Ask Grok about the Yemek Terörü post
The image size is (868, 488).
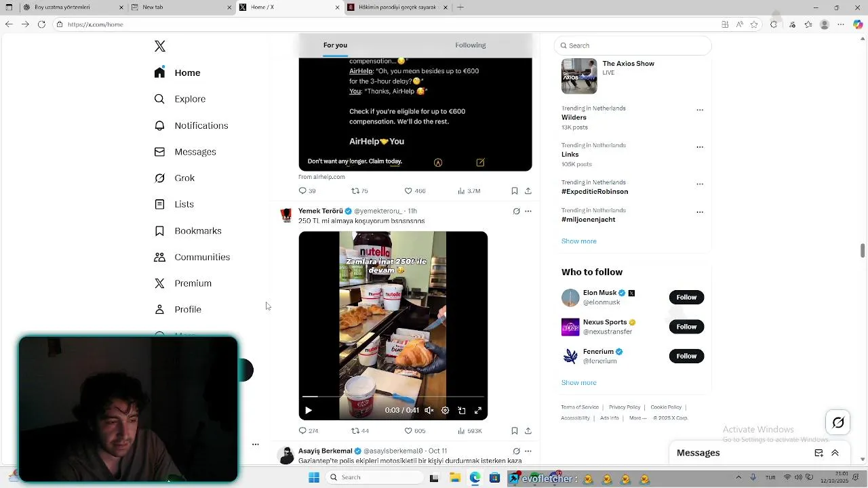[516, 211]
